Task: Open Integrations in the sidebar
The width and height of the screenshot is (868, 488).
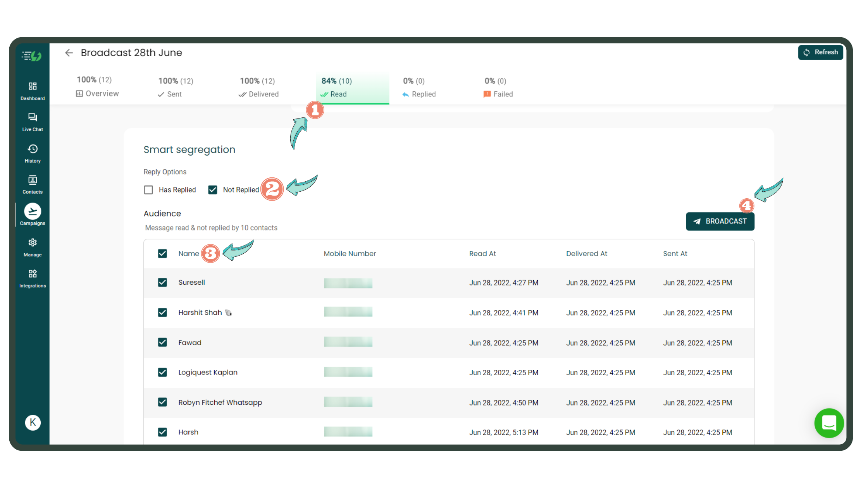Action: pyautogui.click(x=33, y=278)
